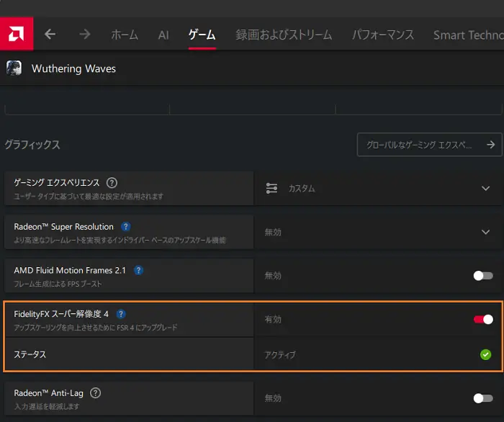Click the Wuthering Waves game icon
Image resolution: width=504 pixels, height=422 pixels.
click(x=14, y=68)
